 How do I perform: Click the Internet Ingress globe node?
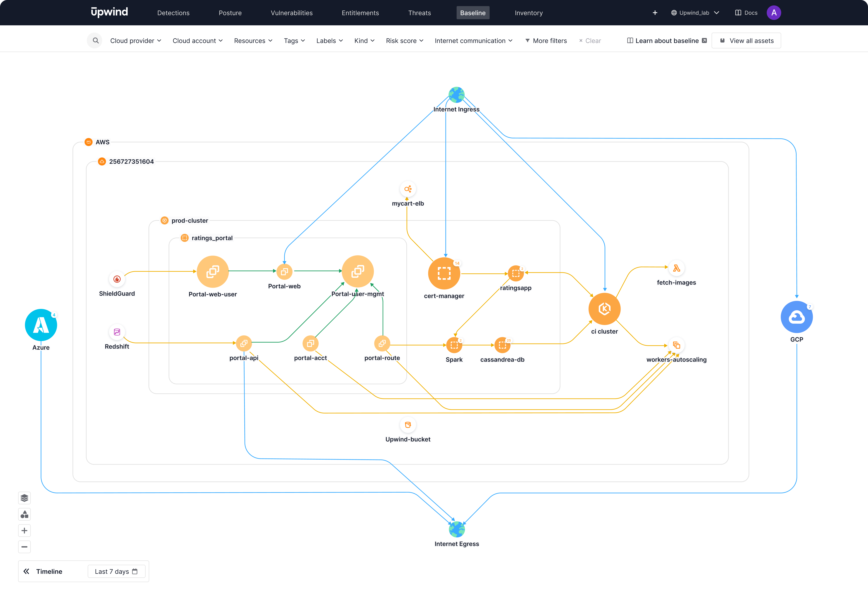coord(456,95)
